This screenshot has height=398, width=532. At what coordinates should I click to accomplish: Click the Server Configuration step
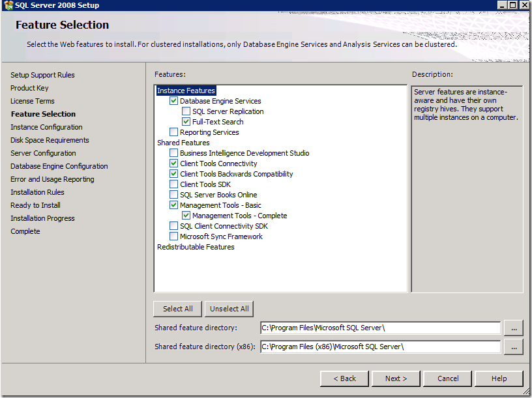click(x=43, y=153)
